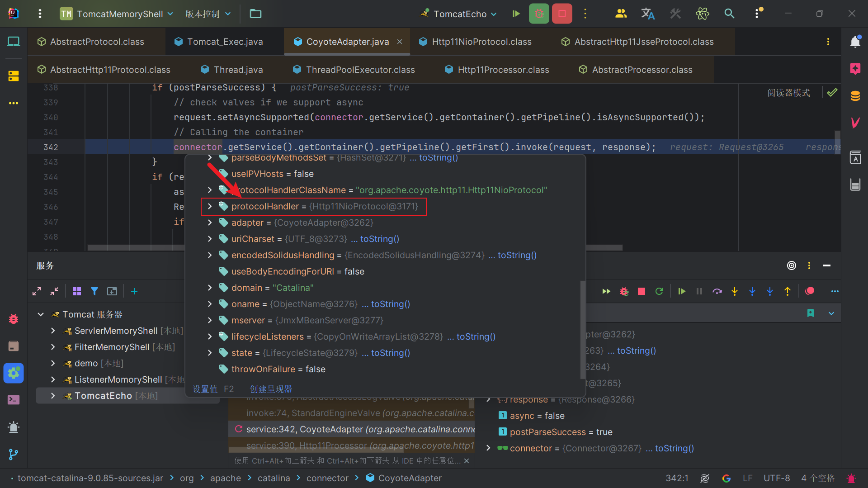
Task: Click the 342:1 caret position indicator
Action: point(677,478)
